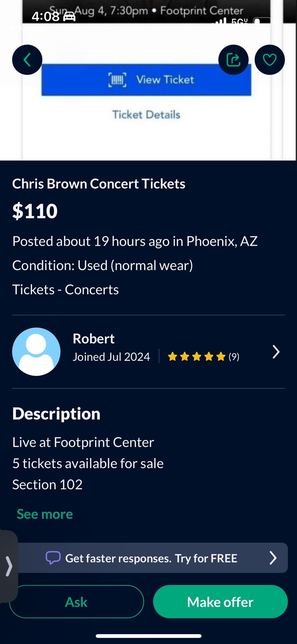Tap the car icon in status bar
This screenshot has height=644, width=297.
coord(69,16)
